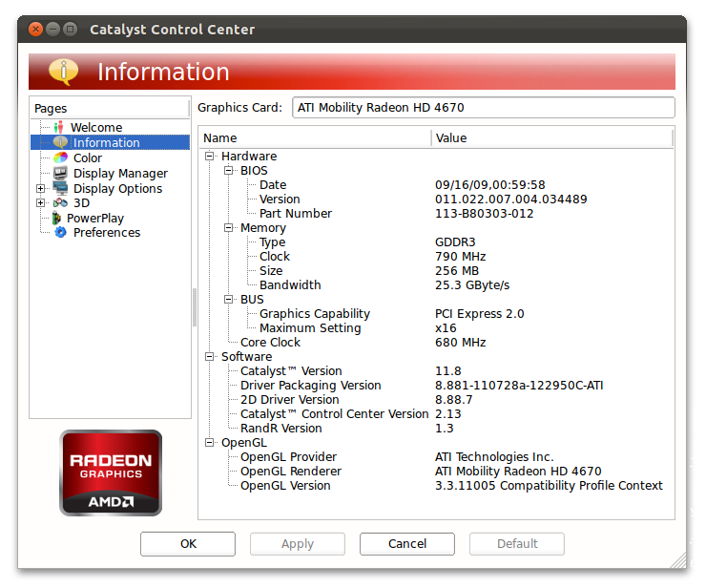Select the Graphics Capability row

436,314
